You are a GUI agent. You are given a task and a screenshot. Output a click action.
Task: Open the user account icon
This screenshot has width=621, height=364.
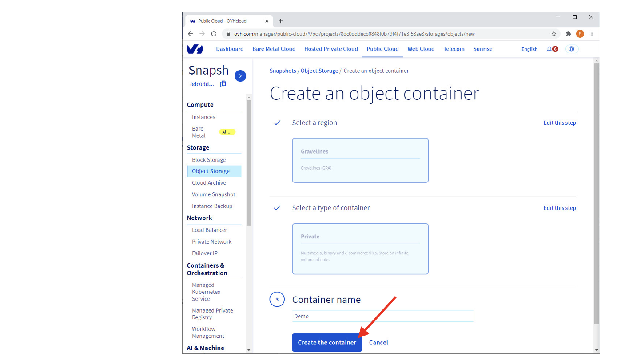click(572, 49)
